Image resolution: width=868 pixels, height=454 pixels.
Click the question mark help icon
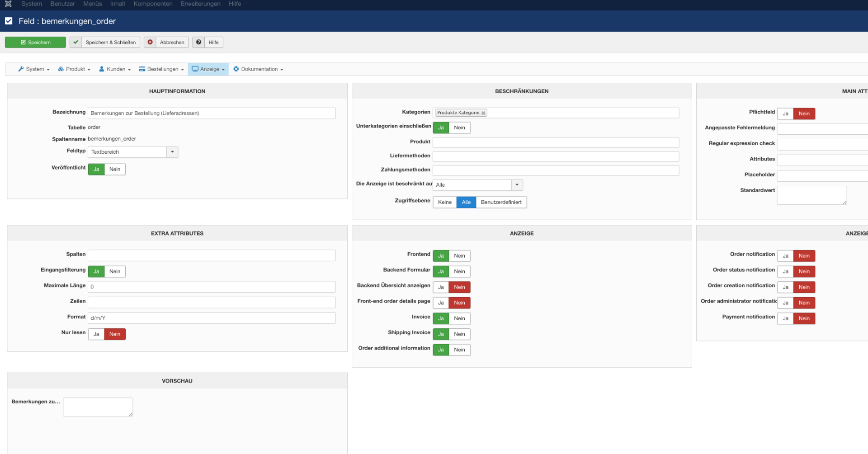pos(198,42)
